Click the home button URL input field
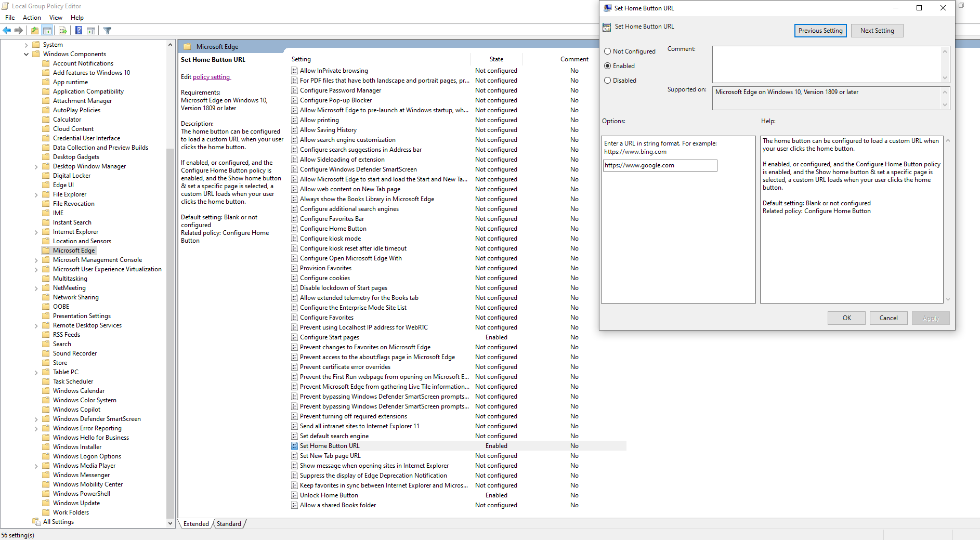The height and width of the screenshot is (540, 980). (660, 165)
